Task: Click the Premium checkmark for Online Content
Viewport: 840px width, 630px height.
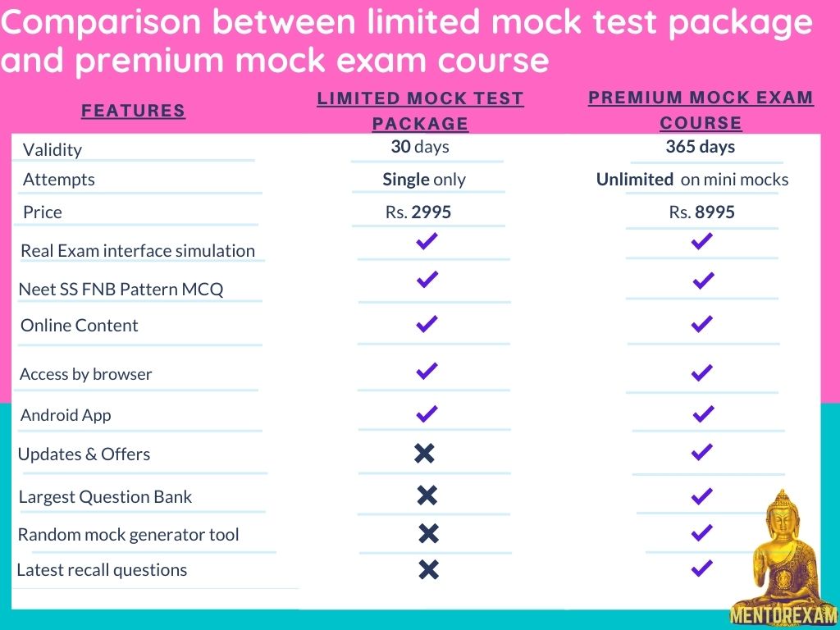Action: tap(701, 324)
